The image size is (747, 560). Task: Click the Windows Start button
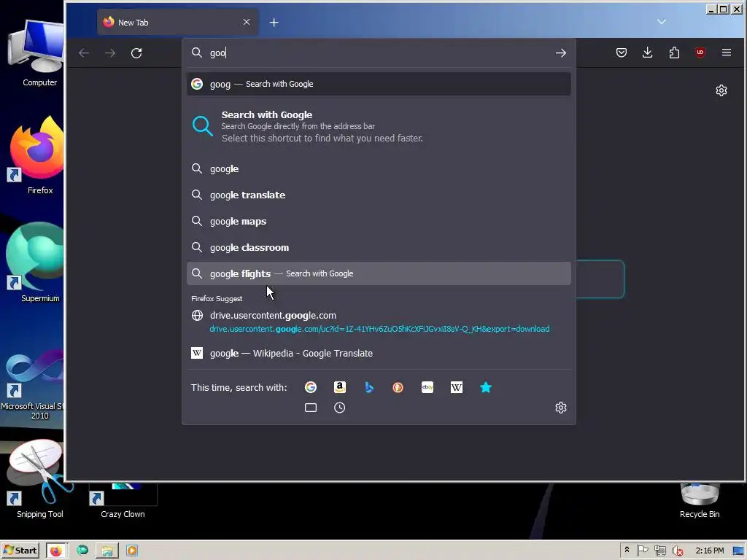click(20, 551)
